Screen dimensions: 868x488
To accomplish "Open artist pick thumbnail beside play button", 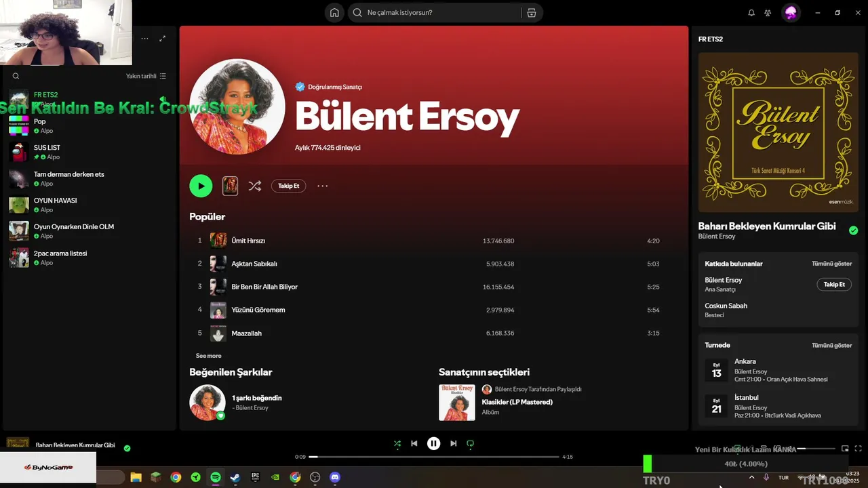I will [231, 186].
